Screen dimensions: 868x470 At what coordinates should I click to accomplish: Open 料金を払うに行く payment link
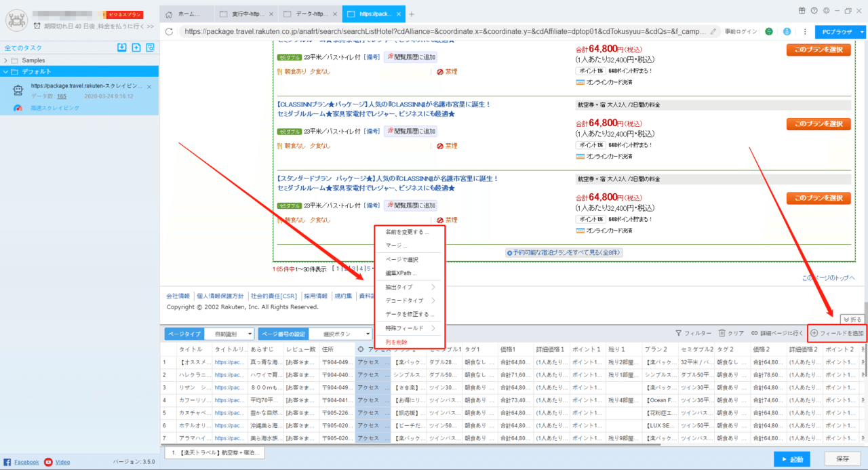(122, 26)
